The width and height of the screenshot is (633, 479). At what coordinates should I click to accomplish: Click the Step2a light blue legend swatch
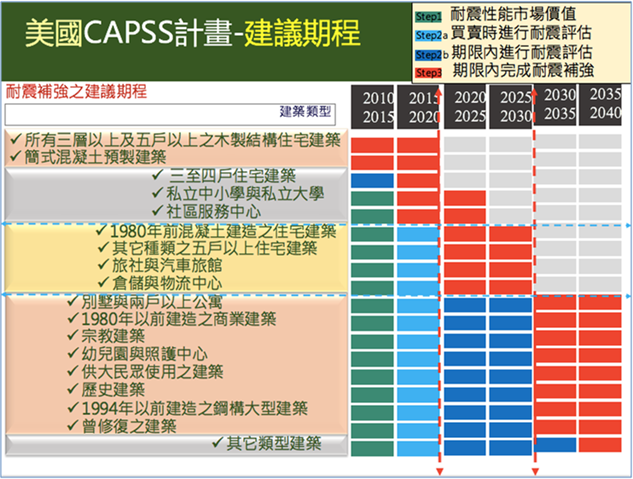pyautogui.click(x=428, y=36)
